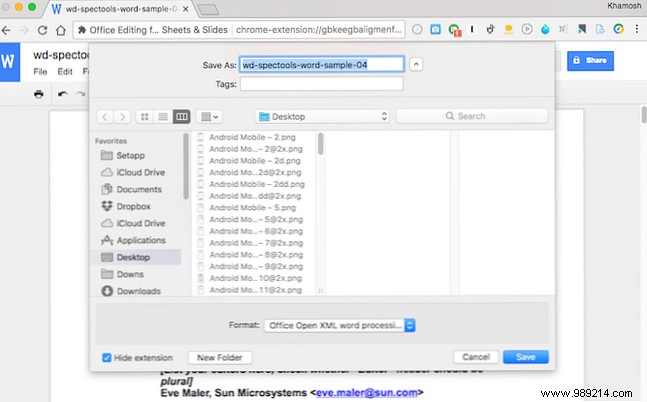Select file Android Mobile – 2dd.png
This screenshot has height=402, width=647.
257,184
